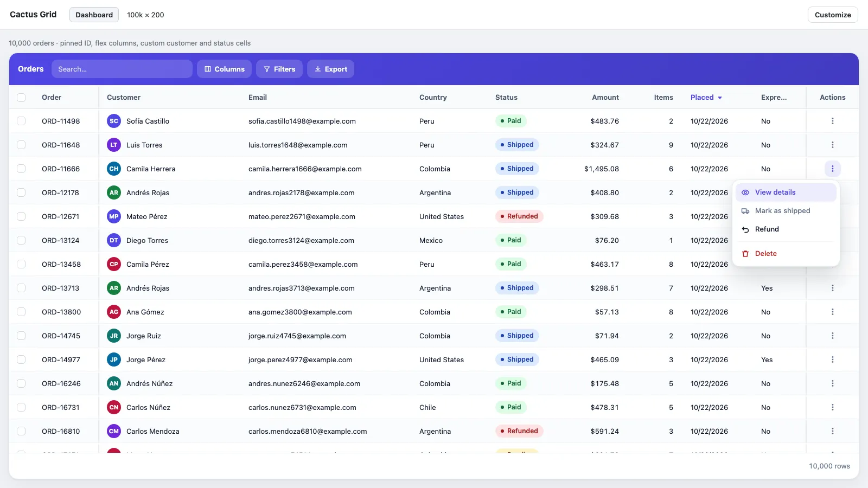Check the box for ORD-13458
The height and width of the screenshot is (488, 868).
21,264
